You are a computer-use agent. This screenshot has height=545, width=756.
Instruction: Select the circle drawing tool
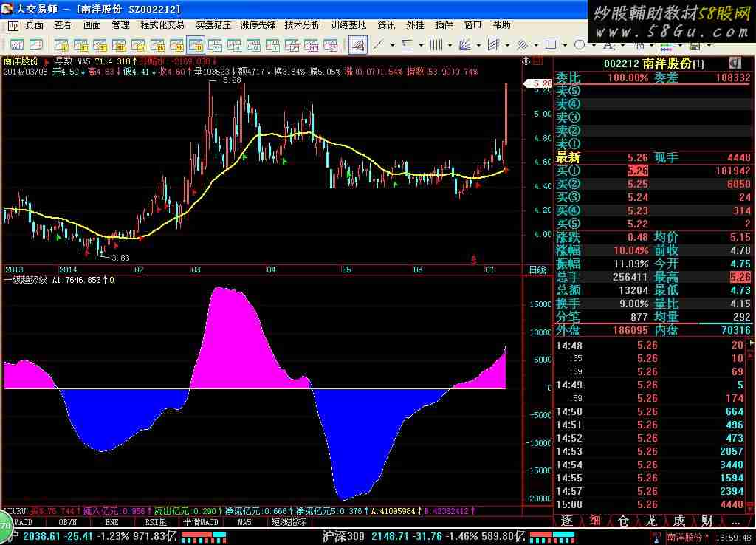click(580, 45)
